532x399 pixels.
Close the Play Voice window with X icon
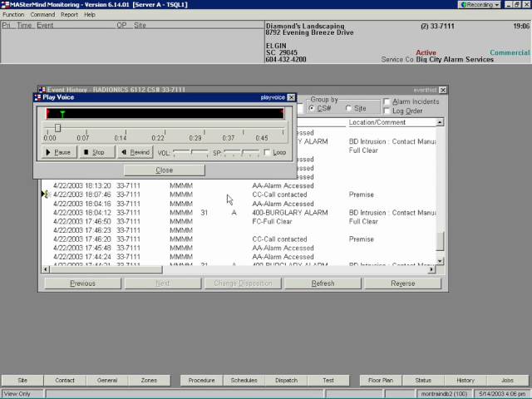[x=291, y=97]
